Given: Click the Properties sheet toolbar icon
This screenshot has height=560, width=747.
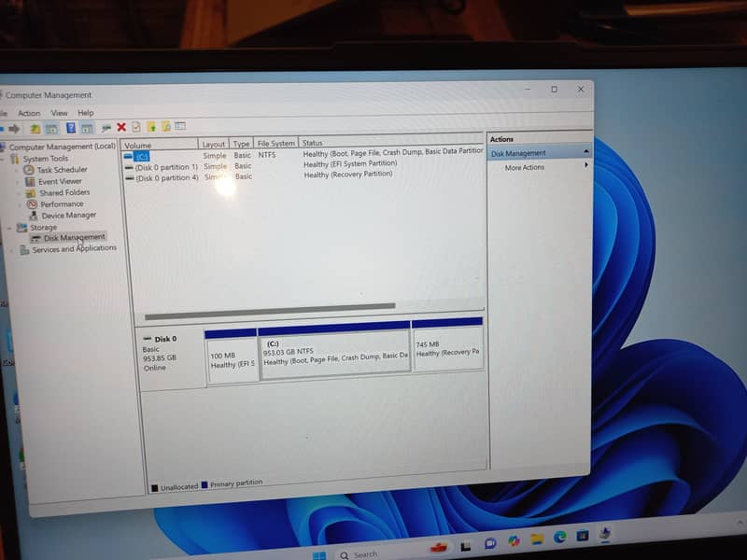Looking at the screenshot, I should (136, 127).
